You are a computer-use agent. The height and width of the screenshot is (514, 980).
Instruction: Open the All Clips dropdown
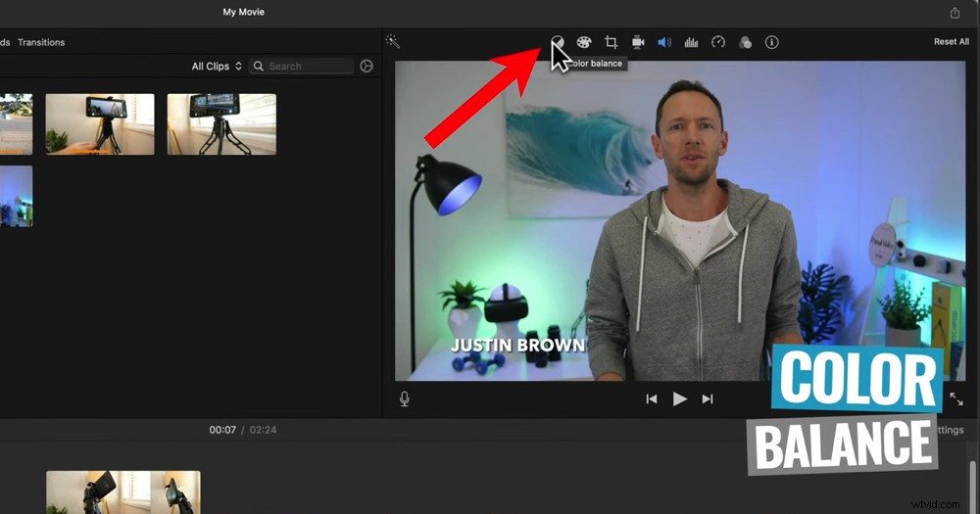(x=217, y=67)
